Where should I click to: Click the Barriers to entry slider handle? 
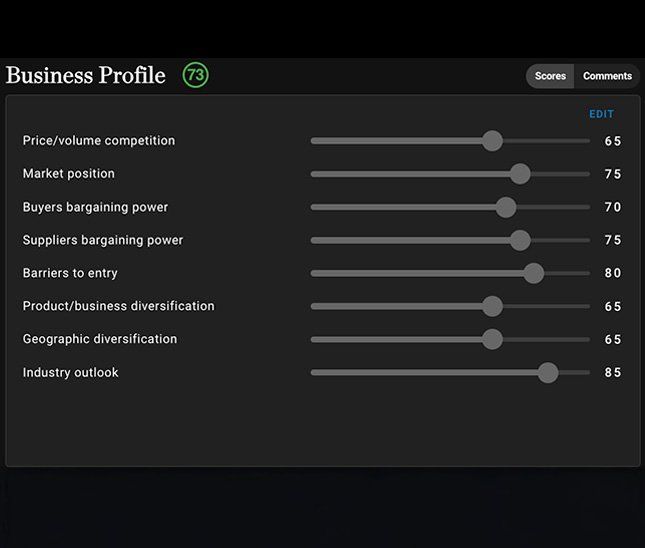[x=534, y=273]
